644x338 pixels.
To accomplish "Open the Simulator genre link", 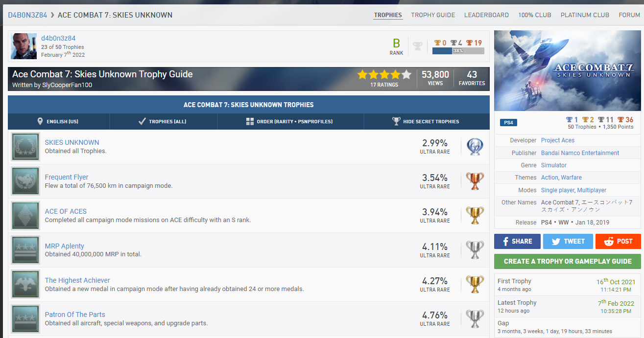I will (x=554, y=165).
